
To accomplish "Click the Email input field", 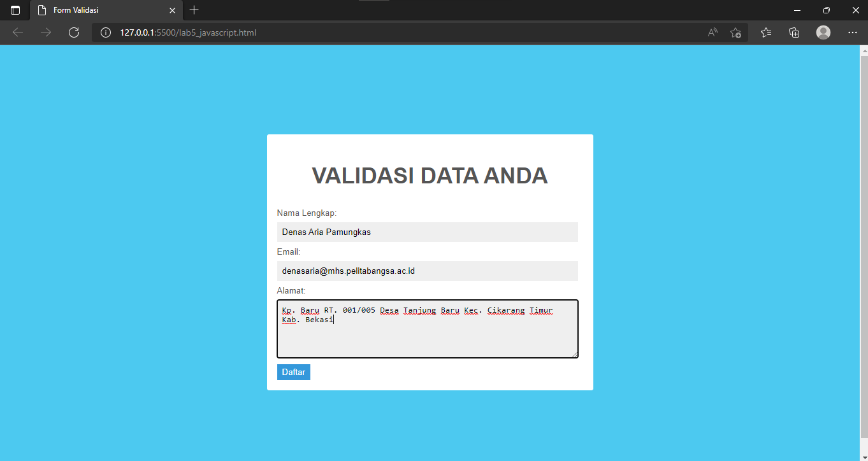I will click(x=427, y=271).
